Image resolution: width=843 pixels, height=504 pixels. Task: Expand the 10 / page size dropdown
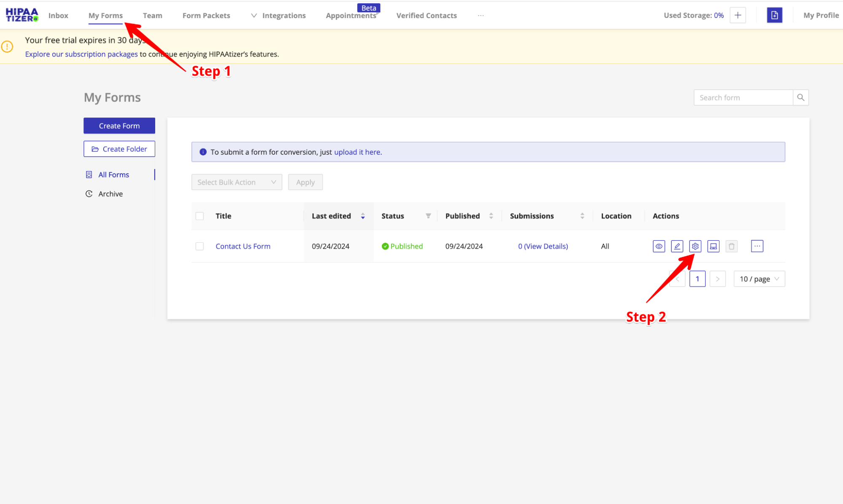click(759, 279)
